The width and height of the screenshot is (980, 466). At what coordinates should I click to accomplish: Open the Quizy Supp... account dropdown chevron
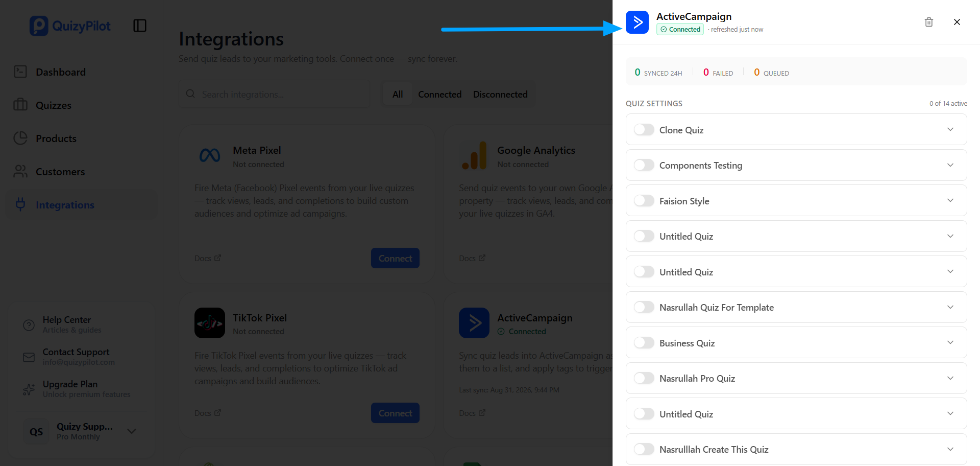(132, 431)
